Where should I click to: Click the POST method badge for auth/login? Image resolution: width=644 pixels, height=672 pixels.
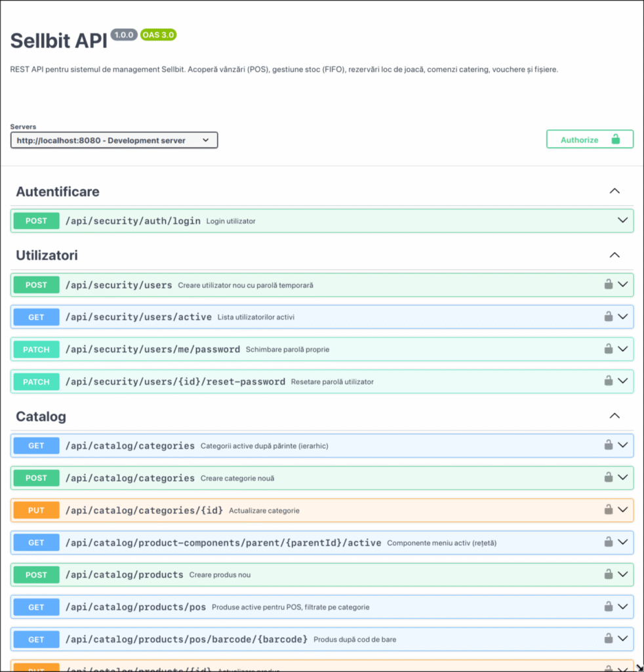tap(36, 220)
